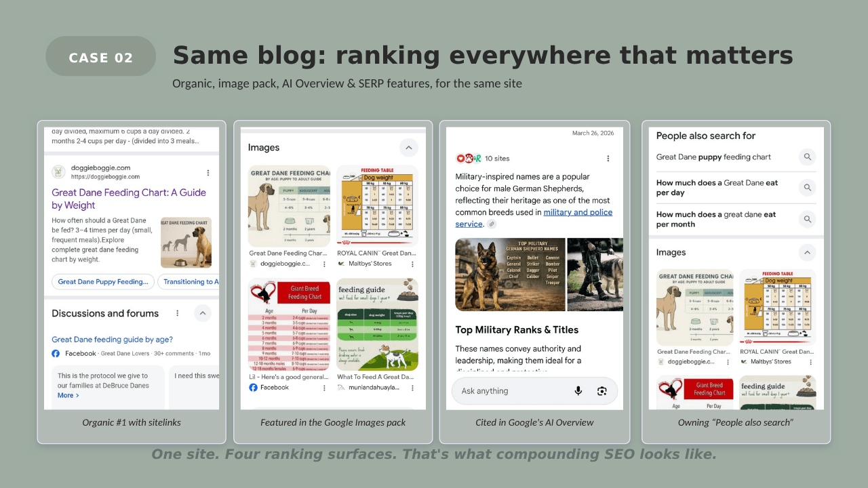Click 'More >' in DeBruce Danes forum snippet
The width and height of the screenshot is (868, 488).
(x=68, y=395)
